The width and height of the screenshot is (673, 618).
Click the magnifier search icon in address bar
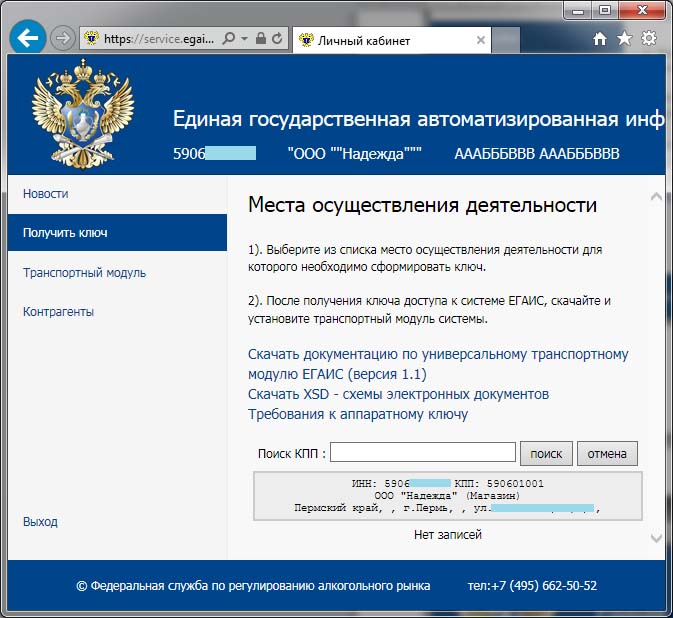(229, 39)
